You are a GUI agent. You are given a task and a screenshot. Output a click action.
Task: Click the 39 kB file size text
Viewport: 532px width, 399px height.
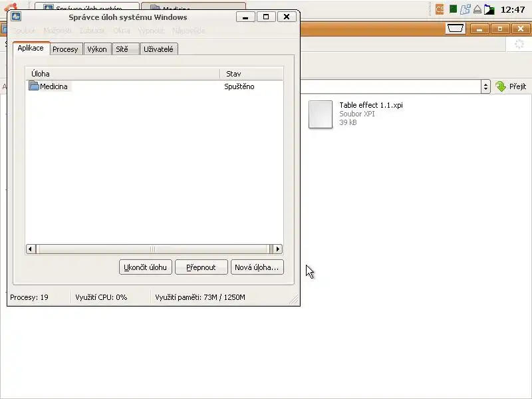[348, 122]
